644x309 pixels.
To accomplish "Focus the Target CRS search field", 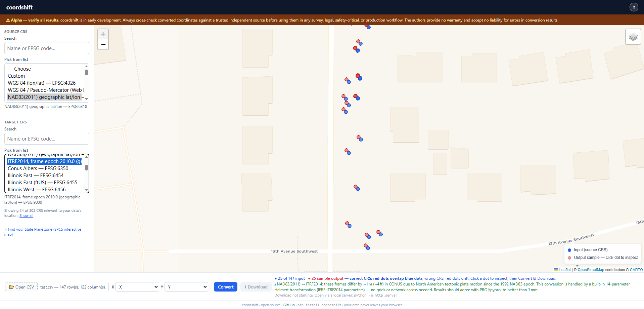I will 47,139.
